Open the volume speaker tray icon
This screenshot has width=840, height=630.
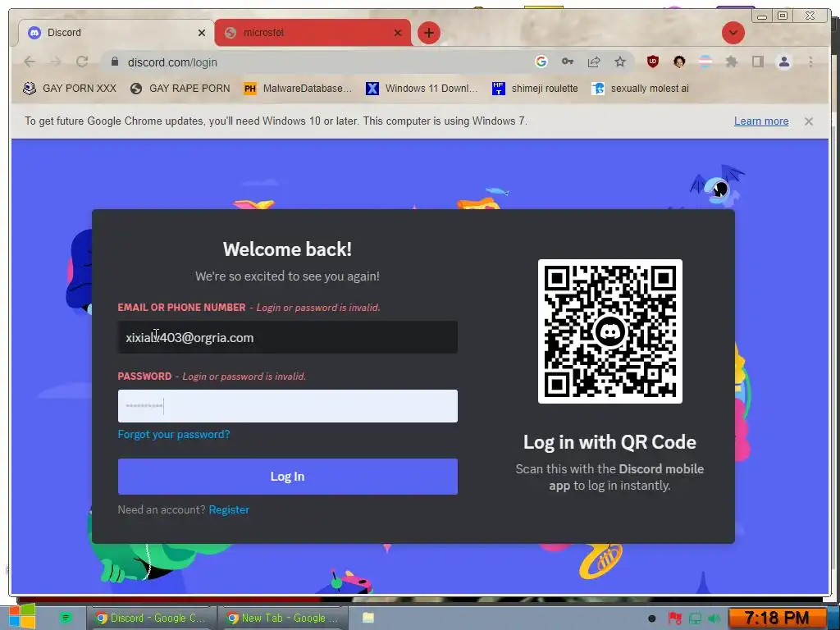[714, 619]
